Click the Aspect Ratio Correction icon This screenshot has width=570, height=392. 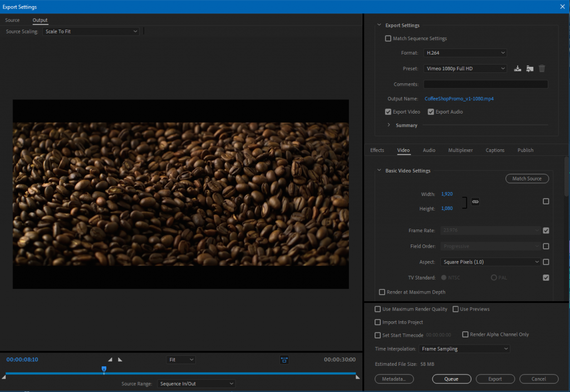tap(284, 360)
